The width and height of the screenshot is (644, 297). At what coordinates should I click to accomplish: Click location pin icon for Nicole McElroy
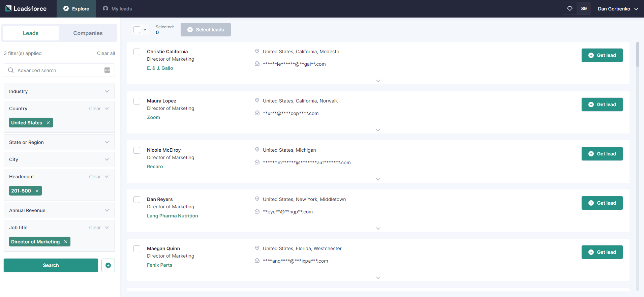(257, 150)
